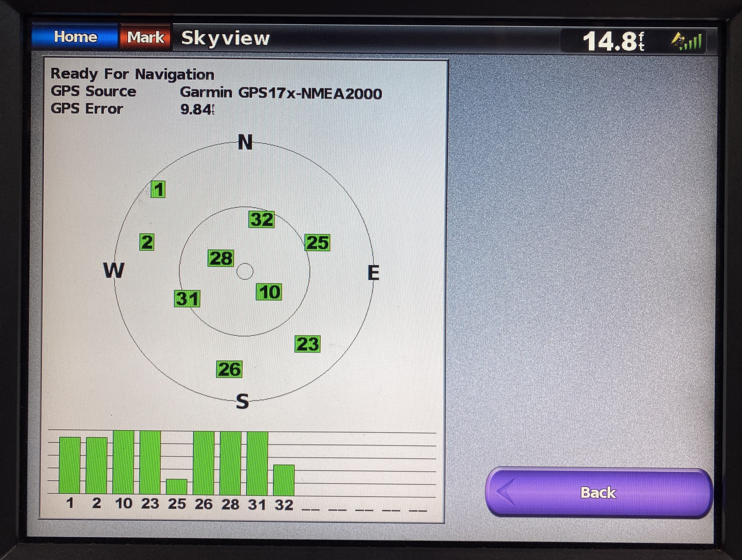The image size is (742, 560).
Task: Select satellite 25 marker on skyview
Action: coord(317,243)
